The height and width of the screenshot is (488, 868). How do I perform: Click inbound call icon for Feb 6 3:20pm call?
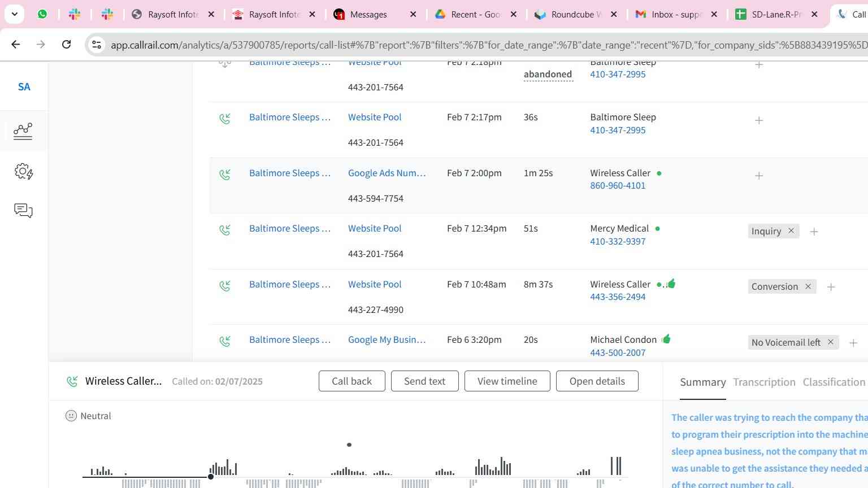click(225, 341)
